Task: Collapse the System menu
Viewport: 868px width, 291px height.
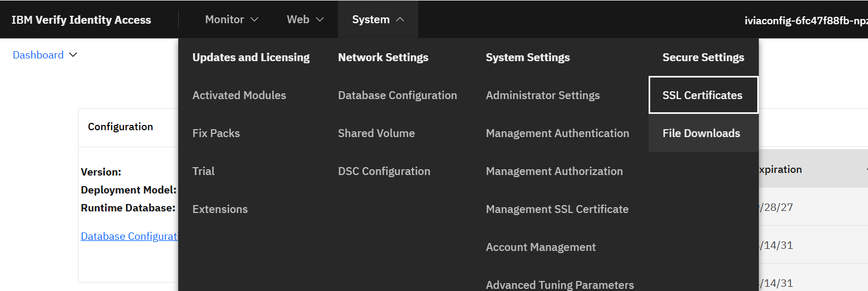Action: pos(378,20)
